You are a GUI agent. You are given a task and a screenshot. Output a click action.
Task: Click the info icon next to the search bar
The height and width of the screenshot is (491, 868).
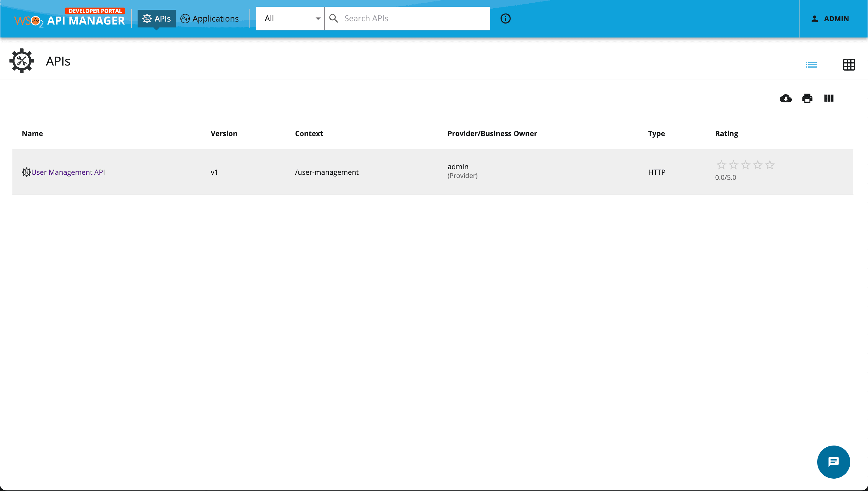(505, 19)
